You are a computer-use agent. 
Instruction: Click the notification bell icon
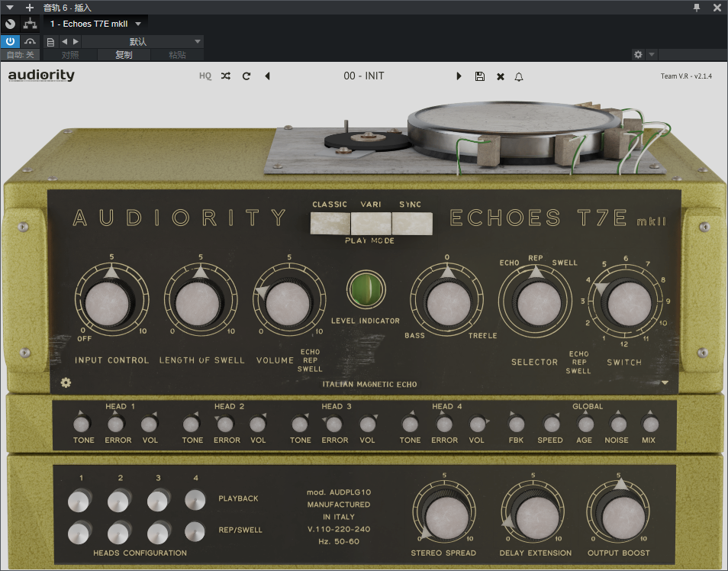pos(519,76)
